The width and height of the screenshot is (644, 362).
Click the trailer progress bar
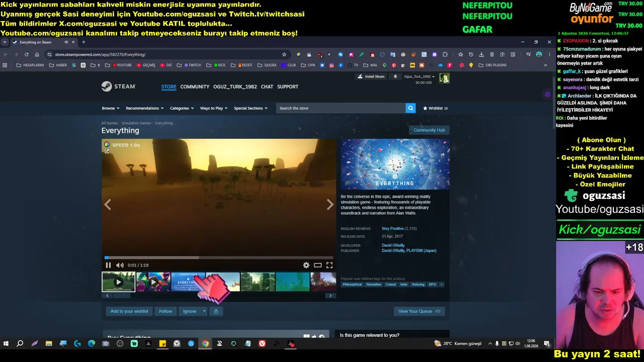pyautogui.click(x=219, y=257)
